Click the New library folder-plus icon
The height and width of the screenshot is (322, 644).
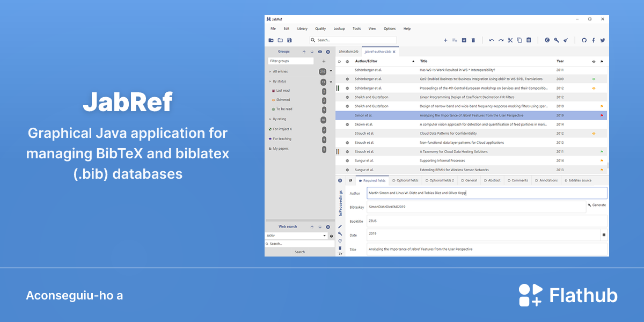(x=271, y=40)
